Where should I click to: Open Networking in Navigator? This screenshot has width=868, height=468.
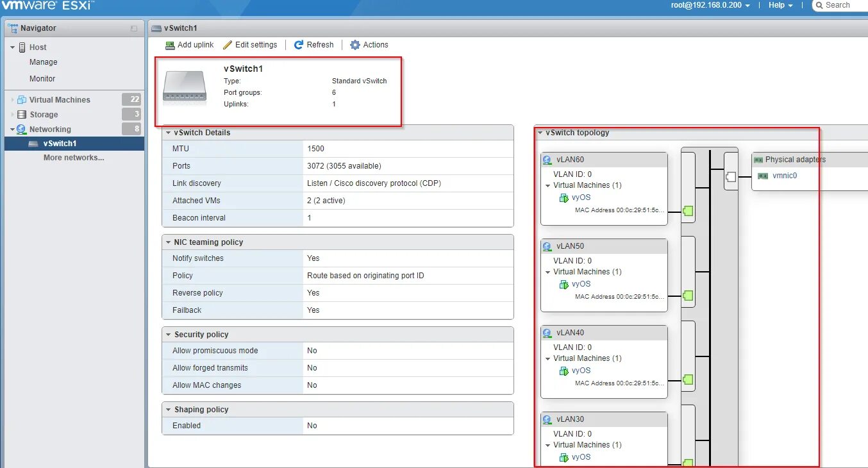50,130
